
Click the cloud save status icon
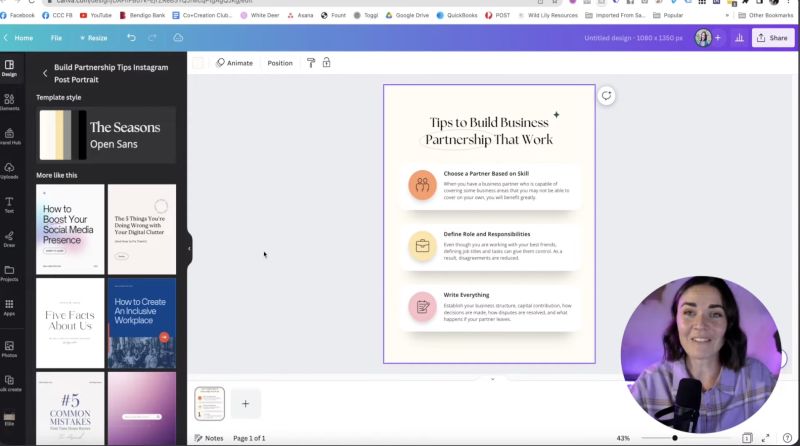[178, 37]
